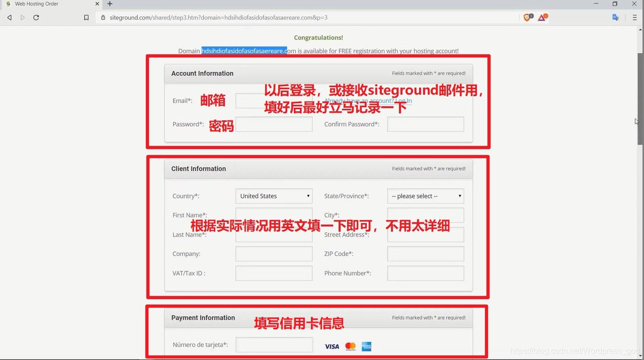Click the site lock icon in the address bar
Viewport: 644px width, 360px height.
tap(103, 18)
